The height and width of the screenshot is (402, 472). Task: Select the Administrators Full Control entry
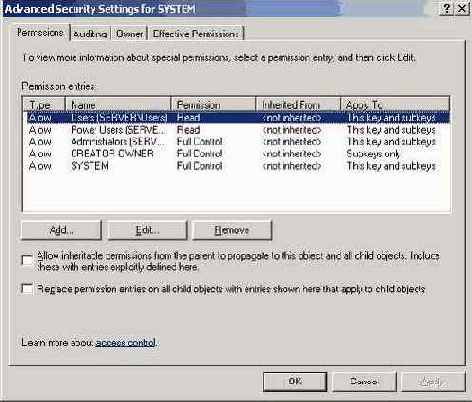tap(236, 142)
